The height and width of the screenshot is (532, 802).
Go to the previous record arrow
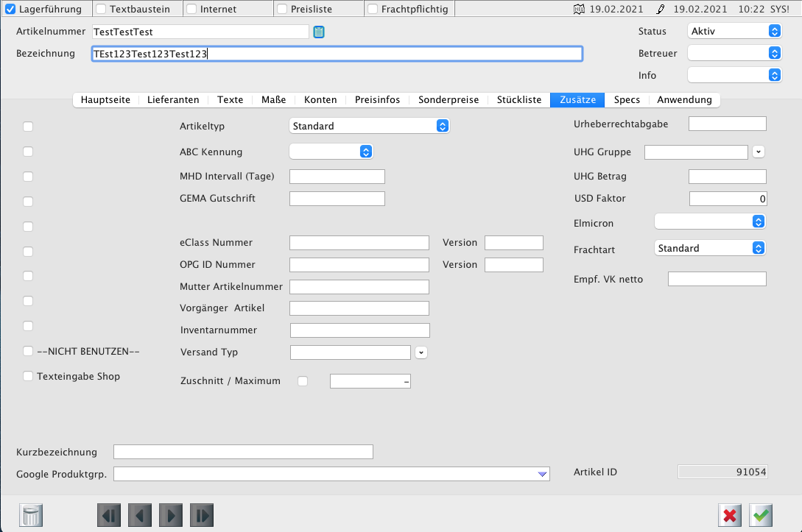[x=140, y=515]
